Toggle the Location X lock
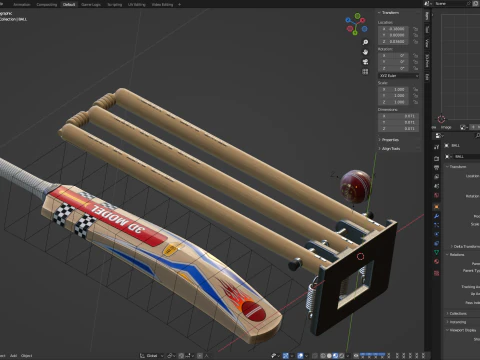Viewport: 480px width, 360px height. [415, 29]
